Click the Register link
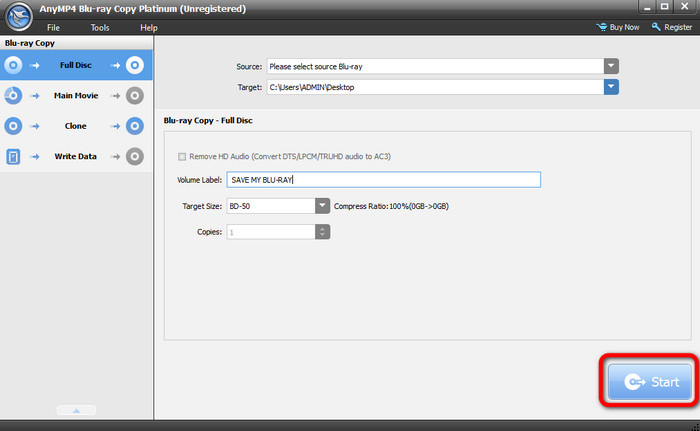The image size is (700, 431). (678, 27)
